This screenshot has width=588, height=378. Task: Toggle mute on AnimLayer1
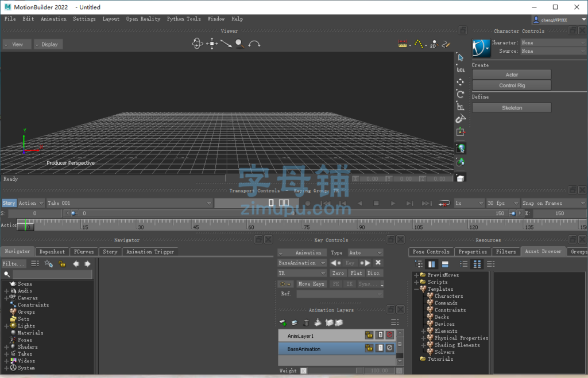[390, 336]
